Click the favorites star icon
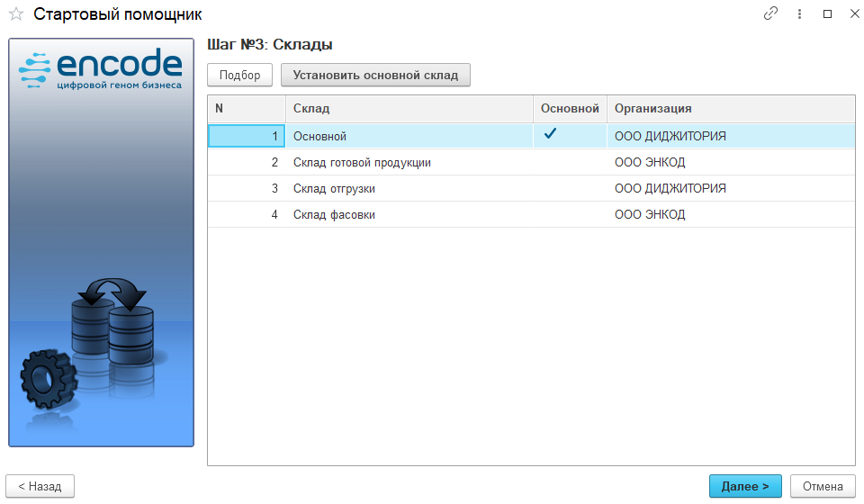The height and width of the screenshot is (504, 864). pos(16,14)
